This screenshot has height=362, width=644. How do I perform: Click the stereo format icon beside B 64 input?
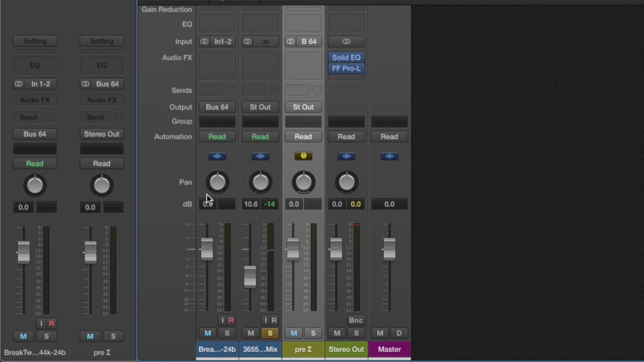[291, 42]
